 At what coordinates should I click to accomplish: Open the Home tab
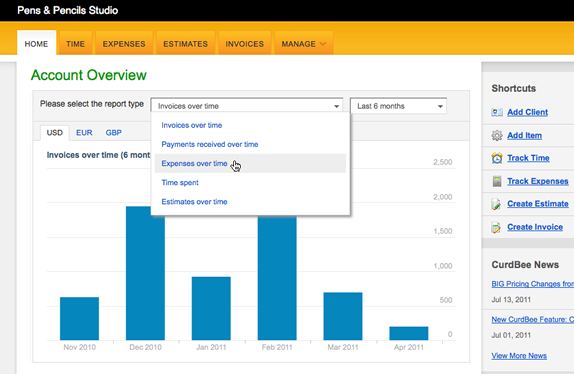click(36, 43)
